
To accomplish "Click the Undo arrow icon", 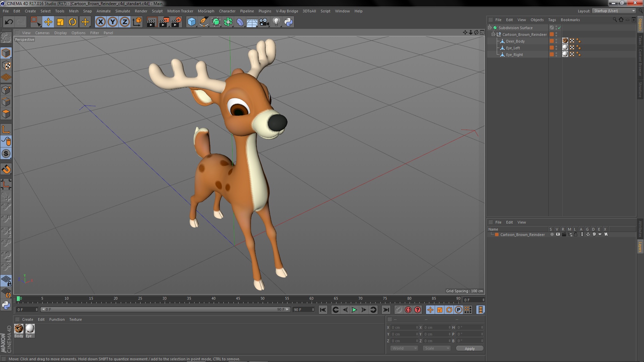I will point(9,22).
